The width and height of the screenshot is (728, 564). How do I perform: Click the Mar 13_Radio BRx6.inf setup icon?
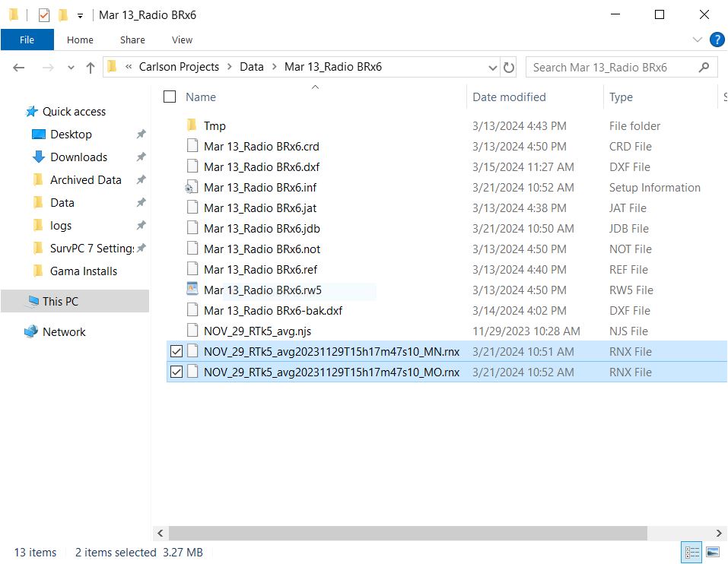[192, 188]
